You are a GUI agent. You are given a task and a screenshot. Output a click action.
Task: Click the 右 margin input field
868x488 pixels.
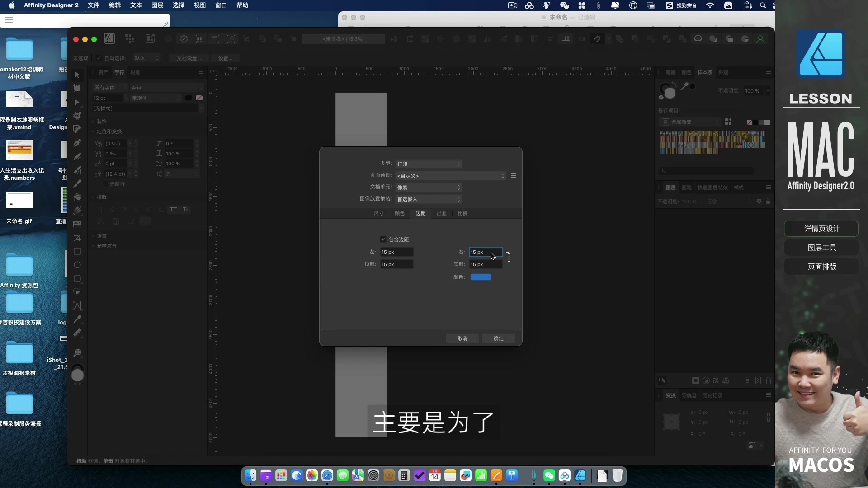click(x=486, y=252)
